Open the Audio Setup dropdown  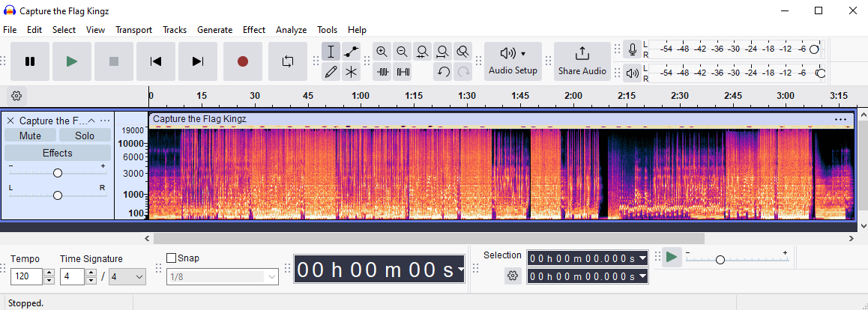point(513,61)
